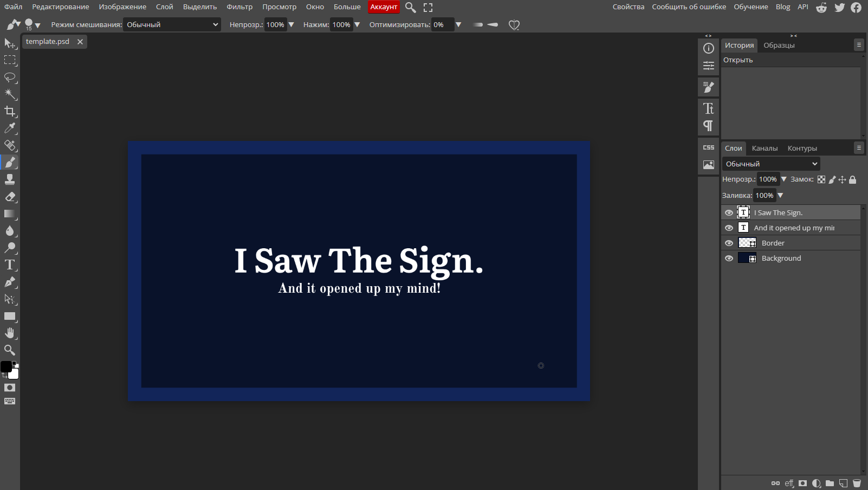Click the foreground black color swatch
This screenshot has height=490, width=868.
pyautogui.click(x=5, y=367)
